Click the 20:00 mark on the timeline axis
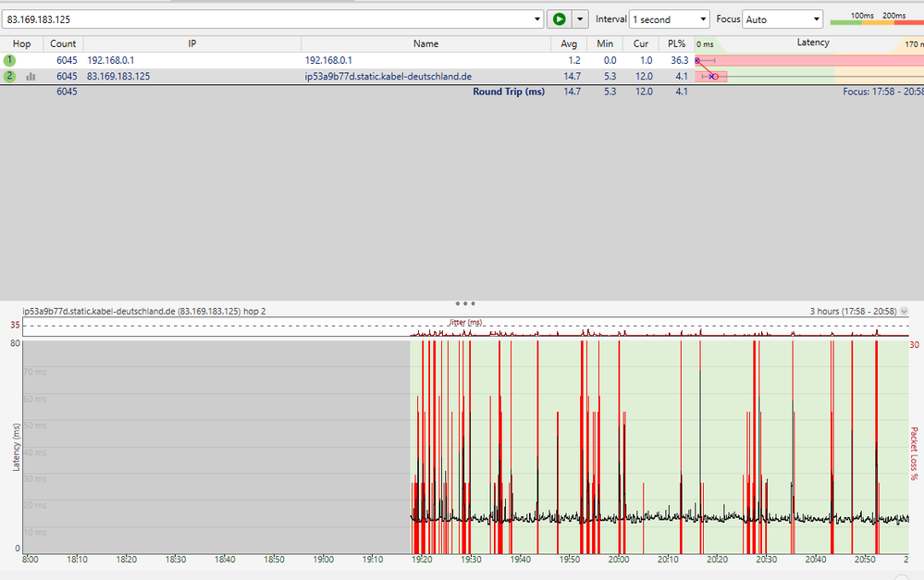924x580 pixels. 618,560
